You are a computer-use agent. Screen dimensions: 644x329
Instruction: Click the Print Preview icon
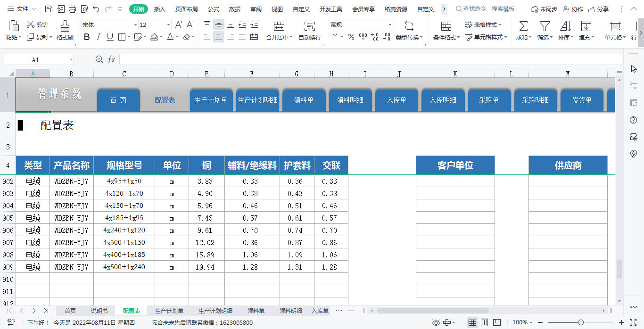pos(84,9)
